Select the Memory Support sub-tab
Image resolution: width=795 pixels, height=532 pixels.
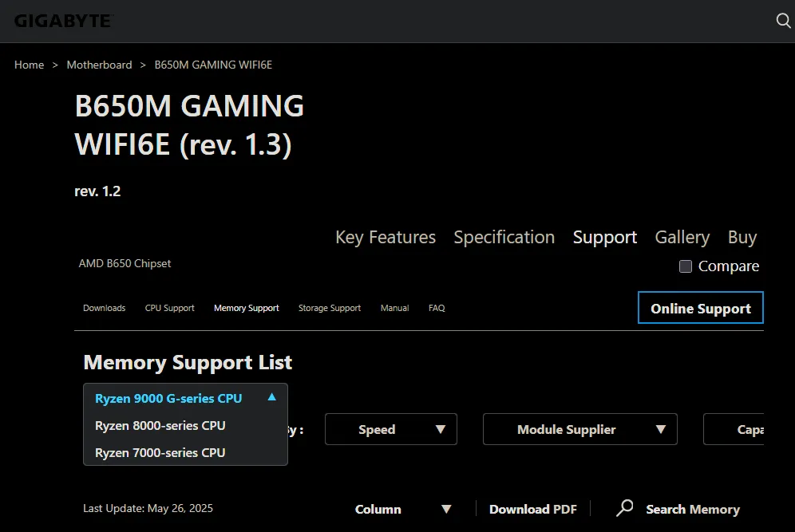(x=247, y=308)
